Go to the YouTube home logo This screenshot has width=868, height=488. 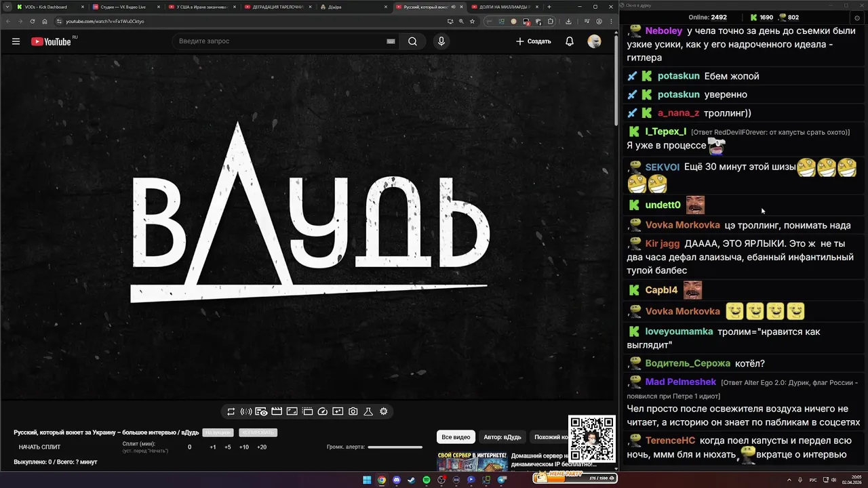[51, 41]
